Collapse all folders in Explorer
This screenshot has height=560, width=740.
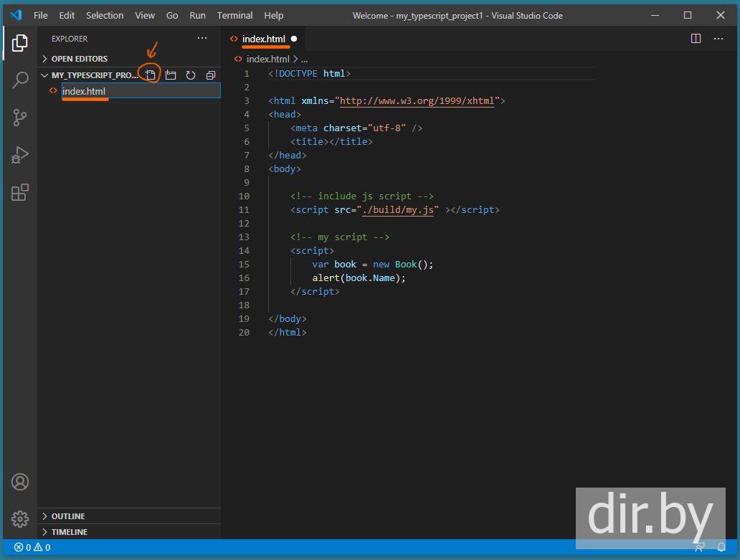coord(211,75)
